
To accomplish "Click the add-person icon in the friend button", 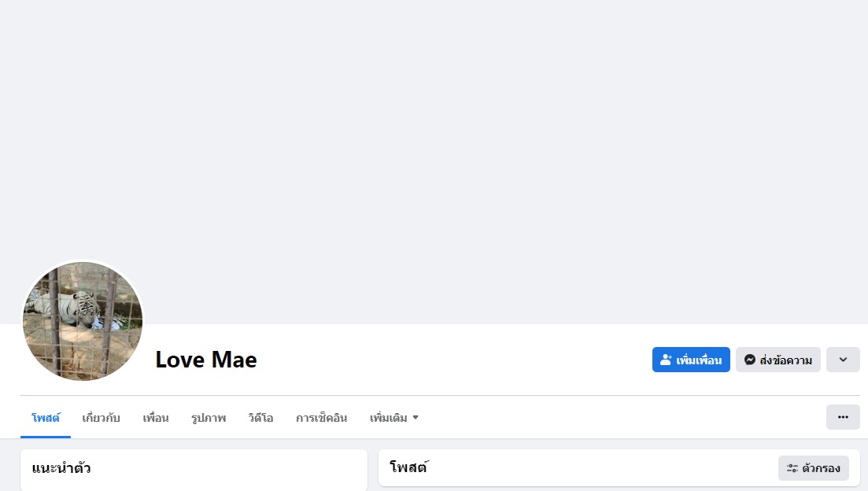I will click(x=666, y=360).
